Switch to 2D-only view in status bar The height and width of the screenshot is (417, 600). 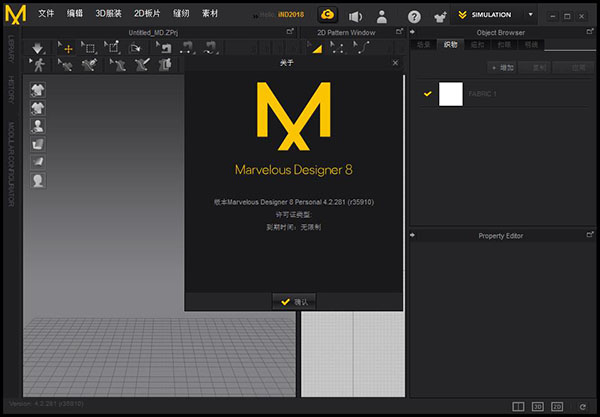point(557,406)
